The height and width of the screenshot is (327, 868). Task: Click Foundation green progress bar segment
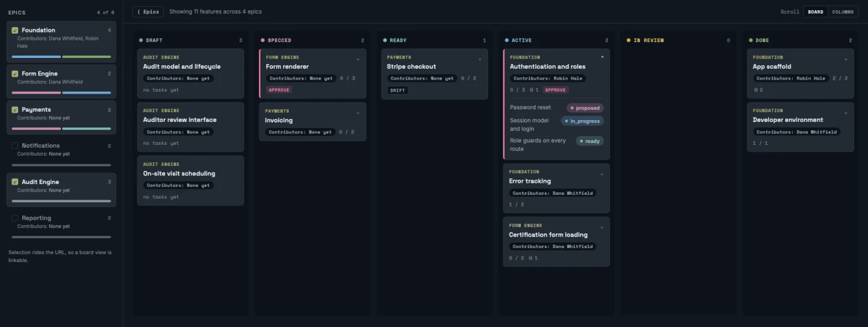[87, 57]
